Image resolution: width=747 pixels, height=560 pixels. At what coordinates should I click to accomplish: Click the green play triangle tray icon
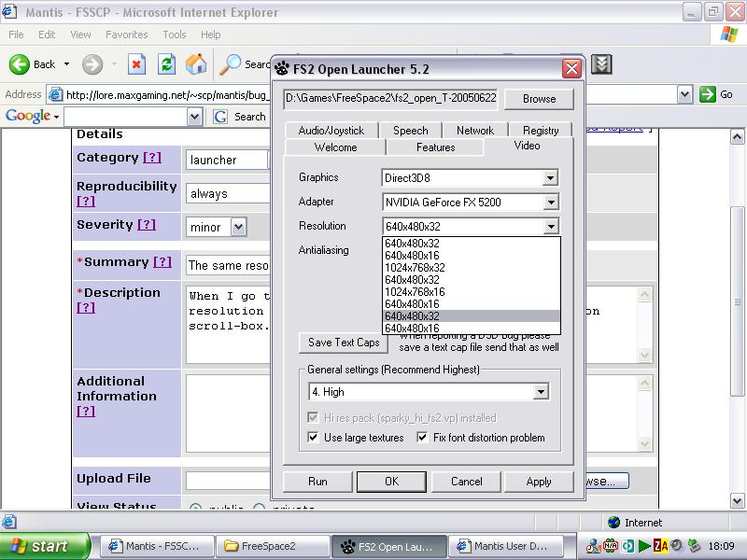[x=644, y=546]
